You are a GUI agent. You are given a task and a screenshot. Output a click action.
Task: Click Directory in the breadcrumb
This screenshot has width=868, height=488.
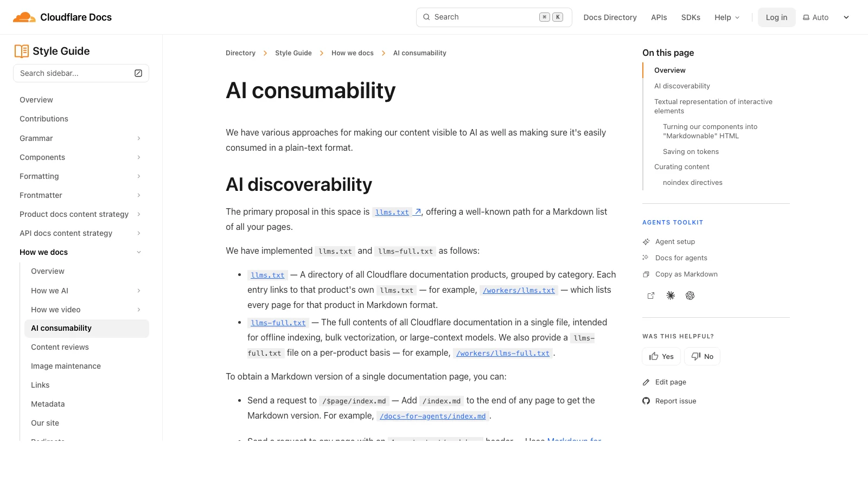coord(240,53)
